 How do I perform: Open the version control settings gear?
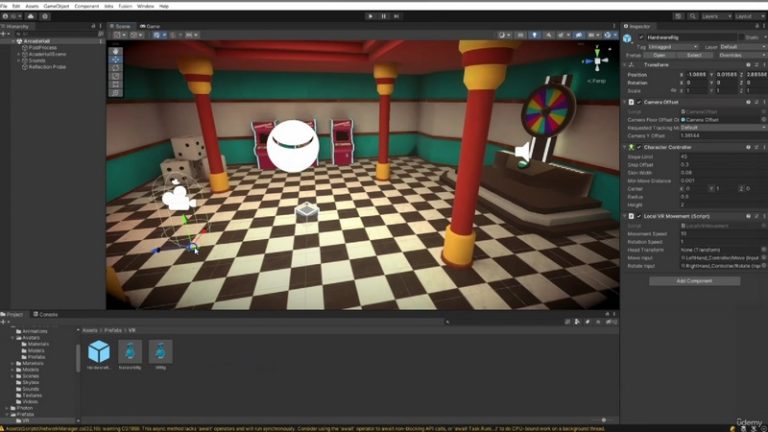pyautogui.click(x=45, y=16)
